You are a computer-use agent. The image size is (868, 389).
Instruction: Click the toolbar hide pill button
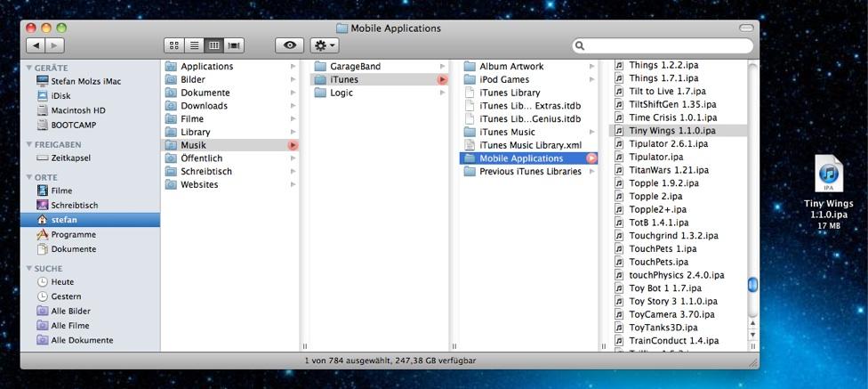point(746,28)
